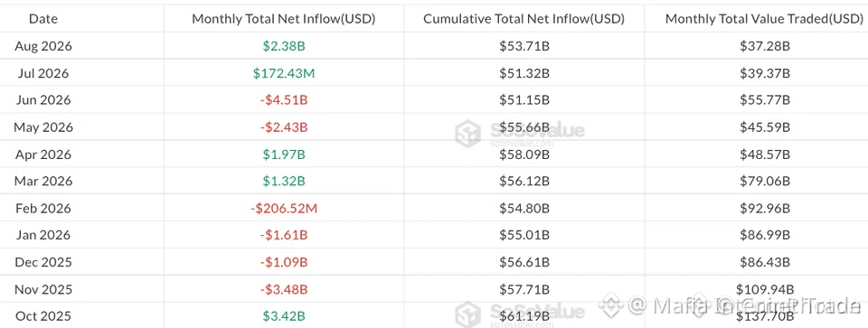Click the SoSoValue watermark logo in the May row

pyautogui.click(x=519, y=134)
